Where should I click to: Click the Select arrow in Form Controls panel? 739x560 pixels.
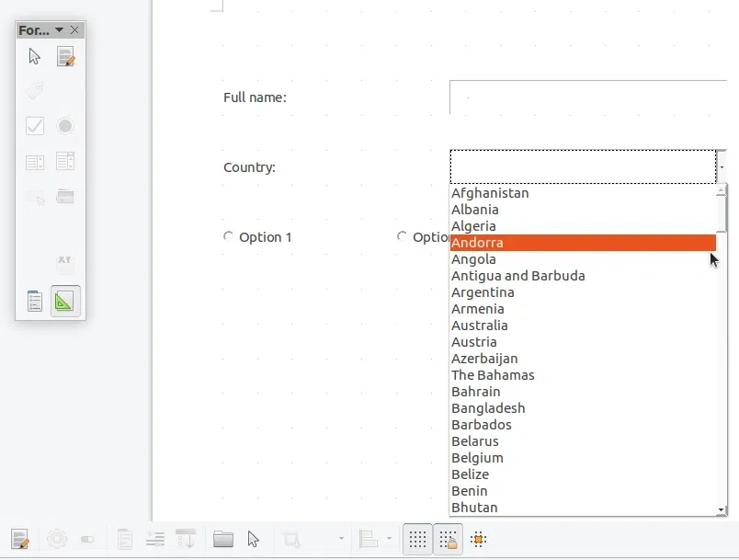point(35,57)
